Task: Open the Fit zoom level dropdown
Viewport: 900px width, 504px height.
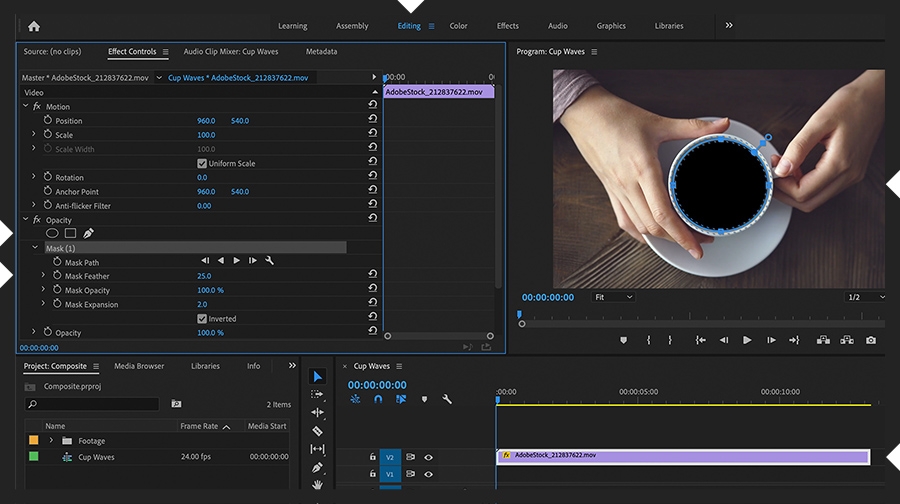Action: tap(613, 297)
